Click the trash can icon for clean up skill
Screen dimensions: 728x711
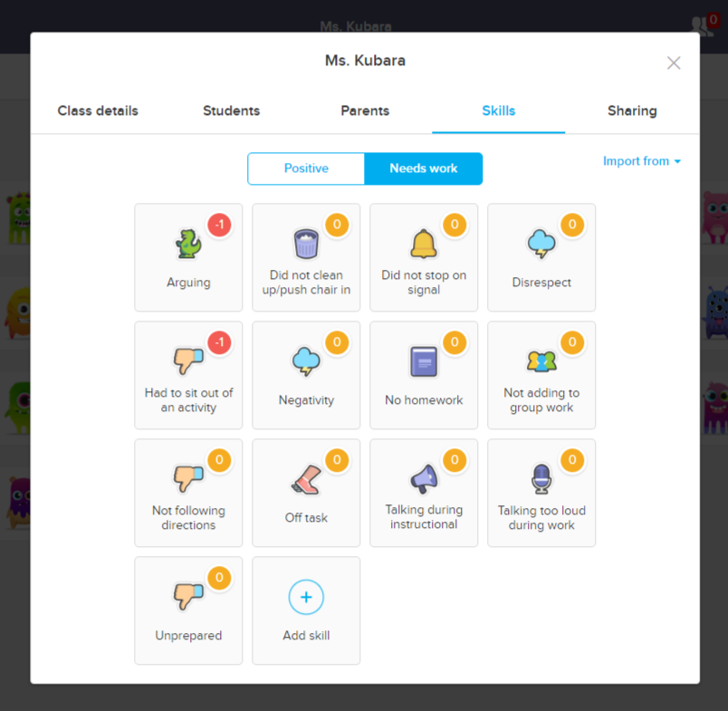[305, 241]
